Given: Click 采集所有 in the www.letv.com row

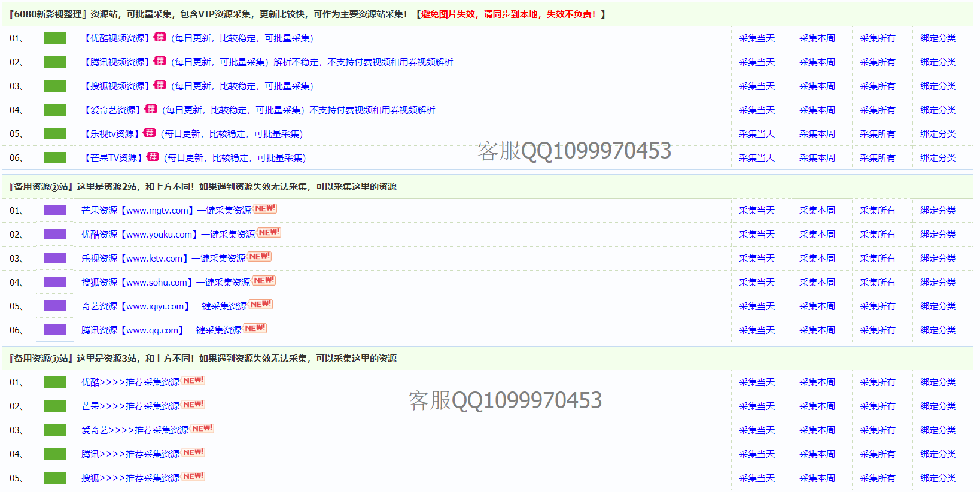Looking at the screenshot, I should click(x=878, y=259).
